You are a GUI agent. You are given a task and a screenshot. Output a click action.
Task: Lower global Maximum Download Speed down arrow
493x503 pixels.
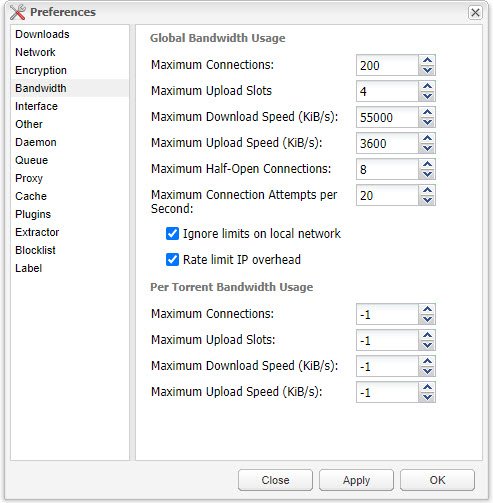pos(427,122)
